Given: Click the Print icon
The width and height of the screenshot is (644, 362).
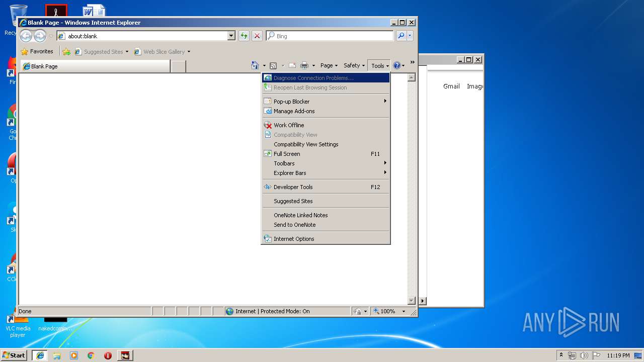Looking at the screenshot, I should pos(304,65).
